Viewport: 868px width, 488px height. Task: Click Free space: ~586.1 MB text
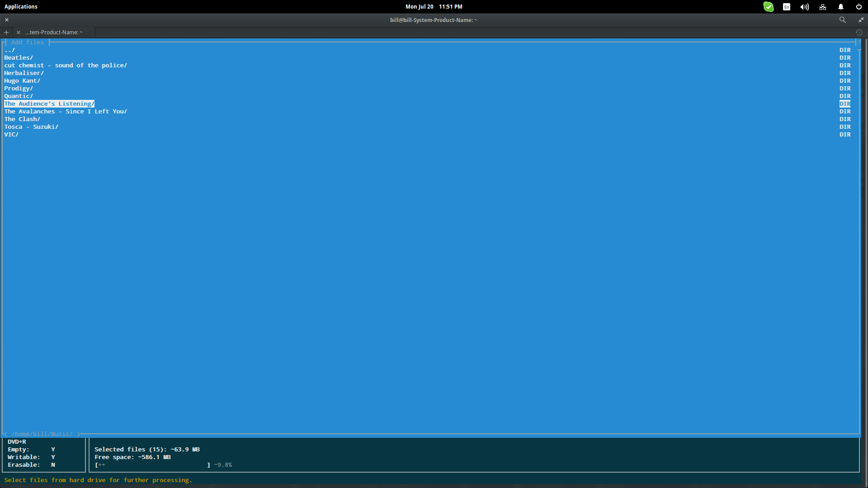click(x=132, y=457)
